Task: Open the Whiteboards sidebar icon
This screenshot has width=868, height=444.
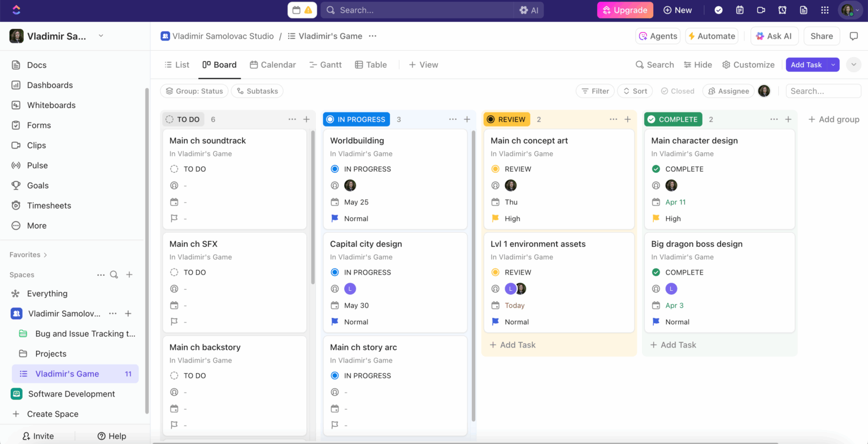Action: pyautogui.click(x=17, y=105)
